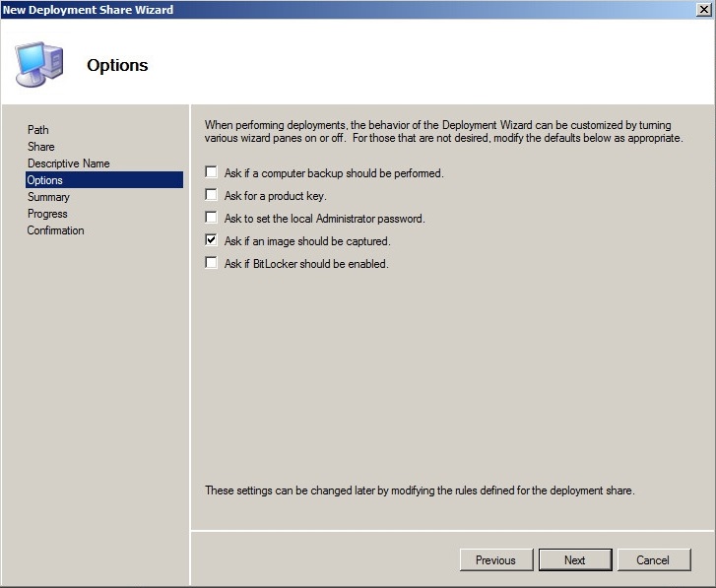This screenshot has height=588, width=716.
Task: Tick the local Administrator password checkbox
Action: [x=211, y=218]
